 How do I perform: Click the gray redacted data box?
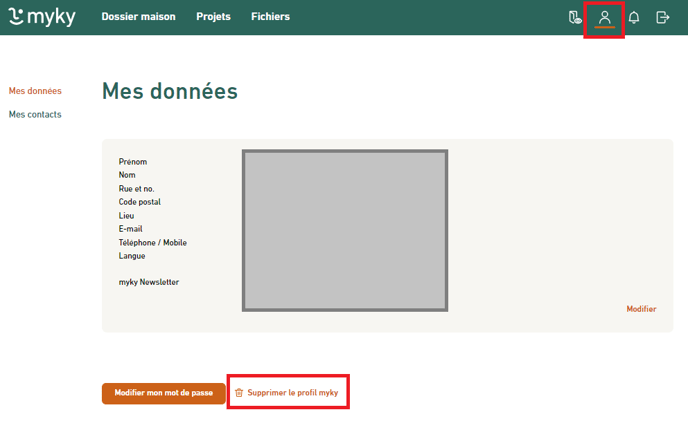(344, 230)
